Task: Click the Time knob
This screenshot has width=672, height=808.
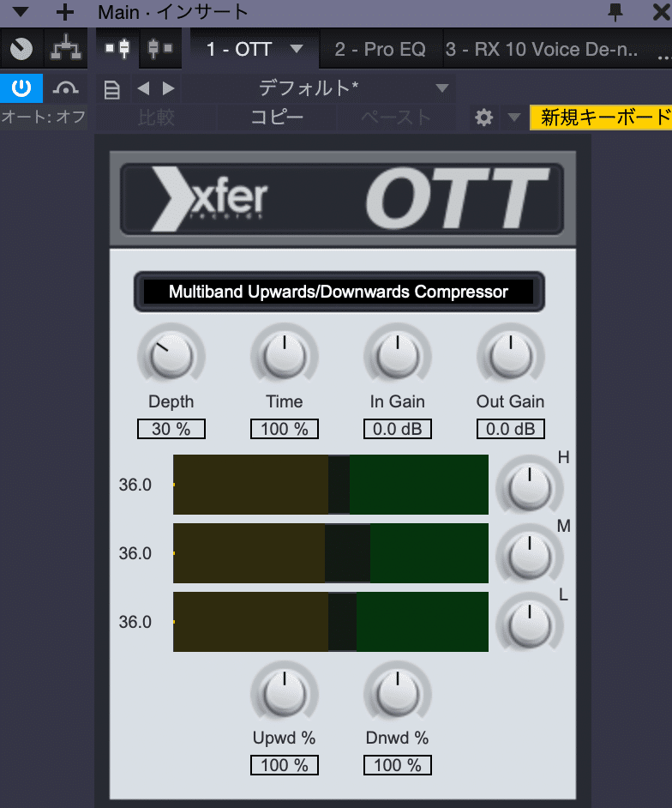Action: (285, 356)
